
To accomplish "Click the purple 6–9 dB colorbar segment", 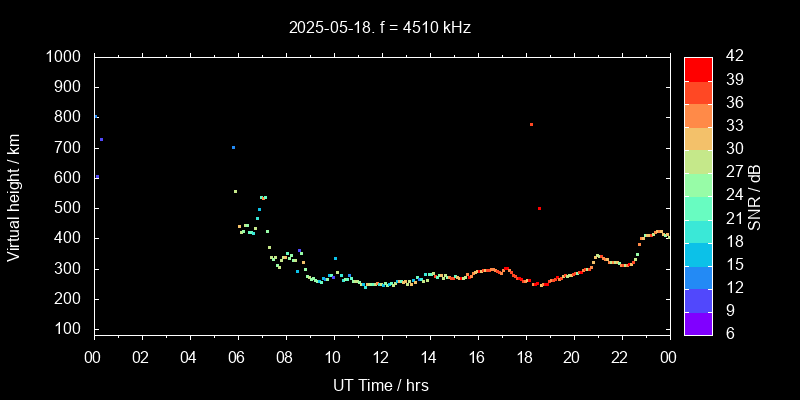I will coord(698,323).
